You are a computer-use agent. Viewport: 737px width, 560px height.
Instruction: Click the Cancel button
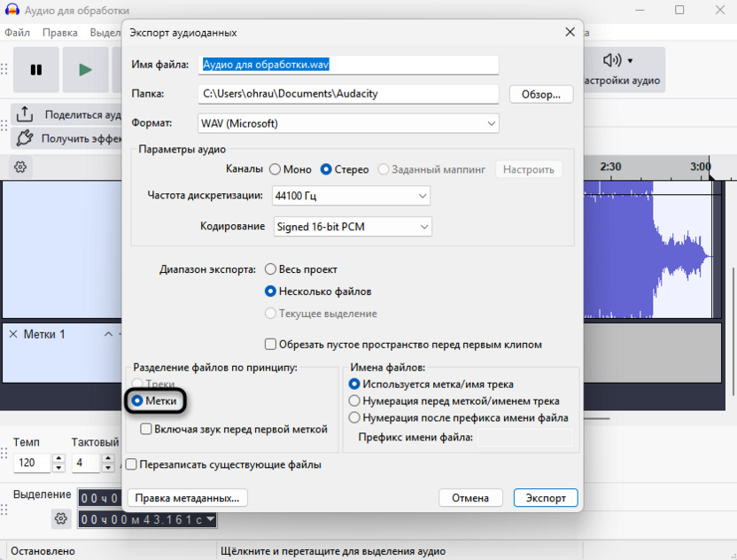(x=470, y=498)
